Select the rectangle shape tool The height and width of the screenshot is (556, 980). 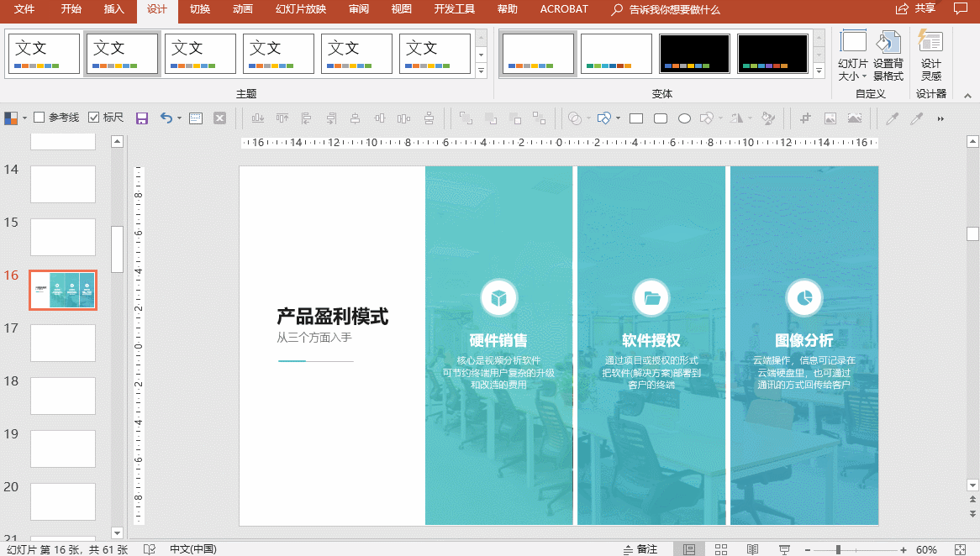(636, 118)
